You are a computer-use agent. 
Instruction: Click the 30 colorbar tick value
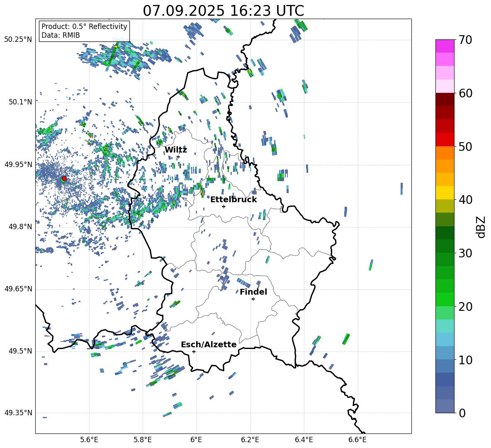click(465, 253)
